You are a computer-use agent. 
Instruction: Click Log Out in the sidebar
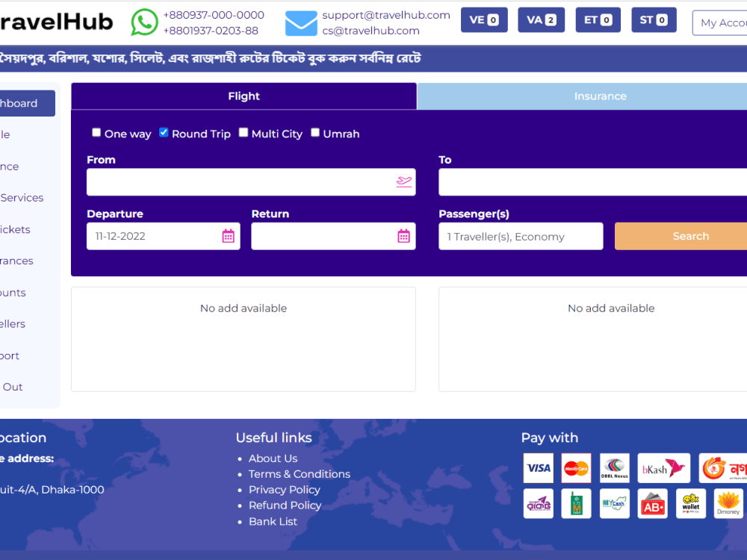pyautogui.click(x=11, y=387)
